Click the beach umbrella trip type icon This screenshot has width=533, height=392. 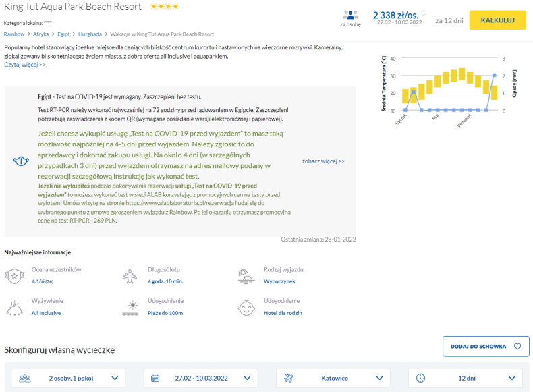[246, 276]
